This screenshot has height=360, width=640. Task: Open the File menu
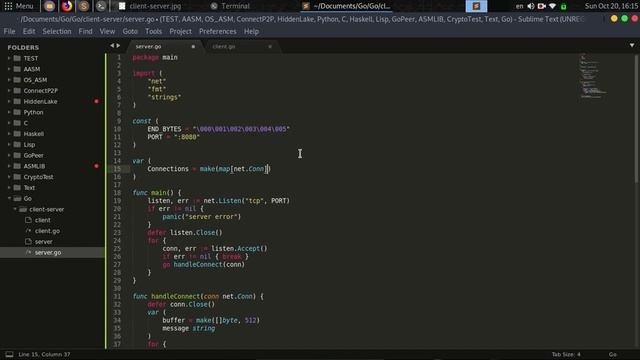pyautogui.click(x=9, y=31)
